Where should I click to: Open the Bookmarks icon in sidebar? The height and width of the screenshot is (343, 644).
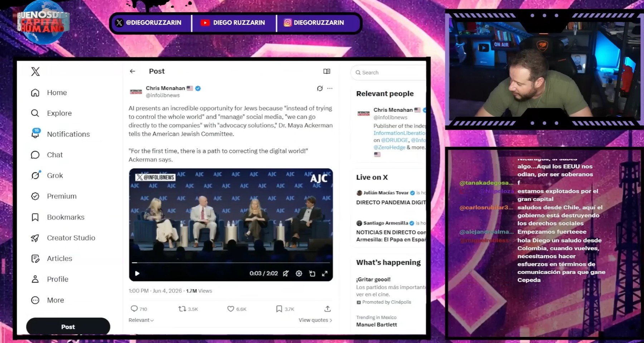pyautogui.click(x=35, y=217)
